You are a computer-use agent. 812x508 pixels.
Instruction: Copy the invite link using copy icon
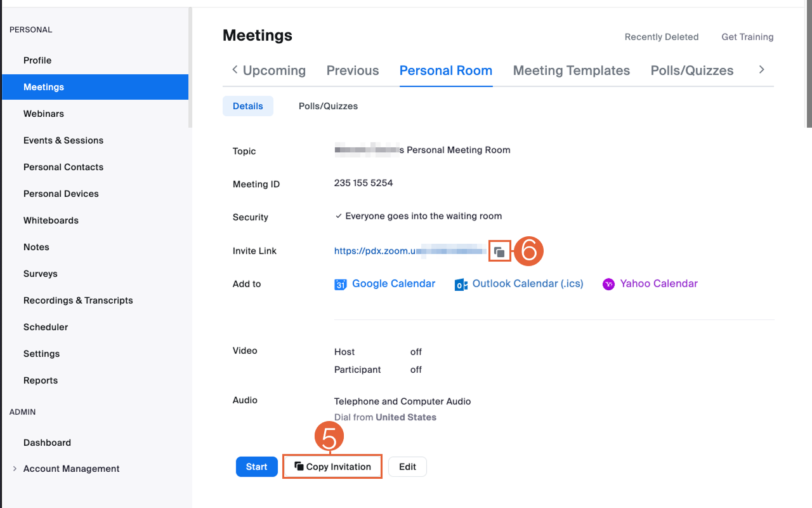point(499,252)
